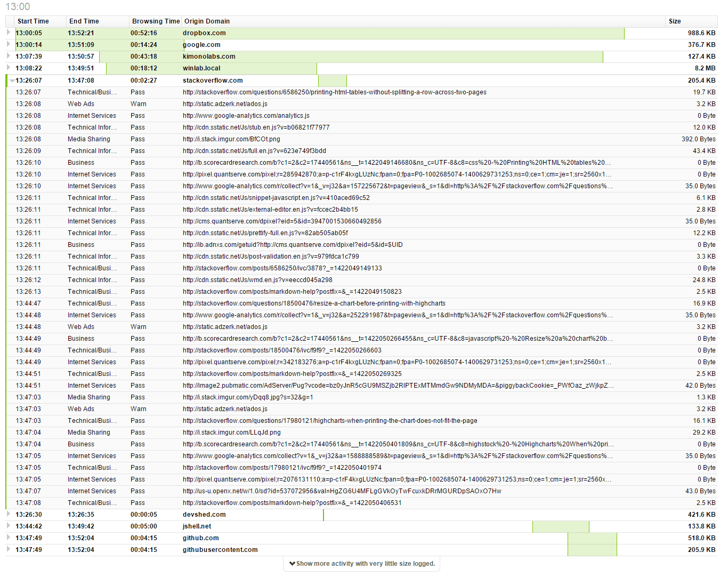This screenshot has height=577, width=728.
Task: Click the githubusercontent.com green timeline bar
Action: point(592,550)
